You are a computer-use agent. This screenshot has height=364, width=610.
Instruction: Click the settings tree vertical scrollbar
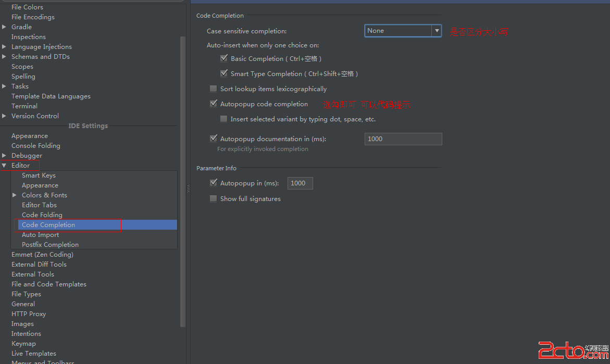(x=182, y=182)
